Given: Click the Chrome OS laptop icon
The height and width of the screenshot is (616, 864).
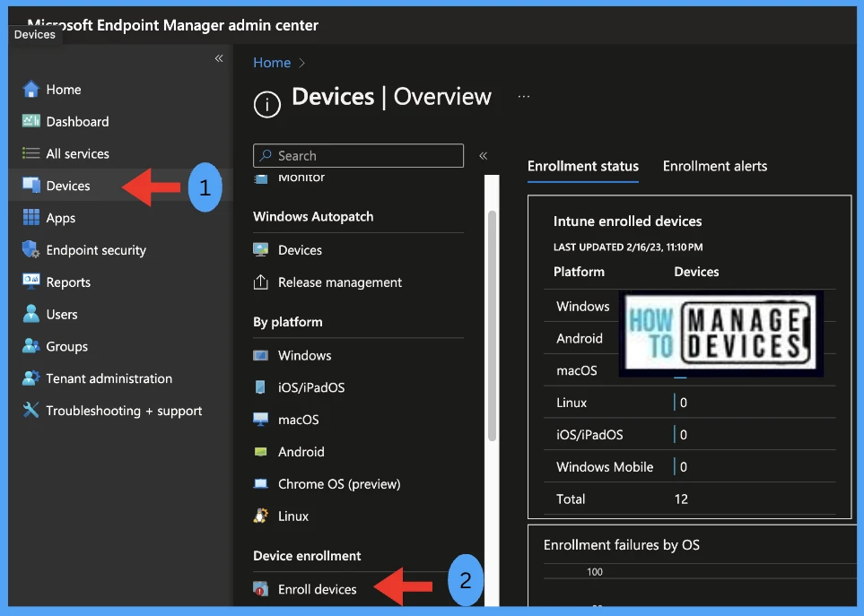Looking at the screenshot, I should click(260, 484).
